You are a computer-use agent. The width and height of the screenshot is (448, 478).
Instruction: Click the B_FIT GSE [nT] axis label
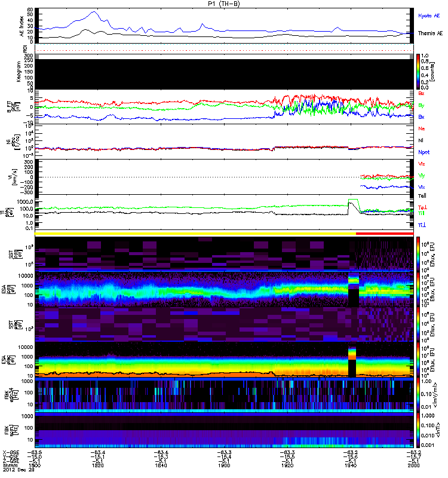(13, 106)
